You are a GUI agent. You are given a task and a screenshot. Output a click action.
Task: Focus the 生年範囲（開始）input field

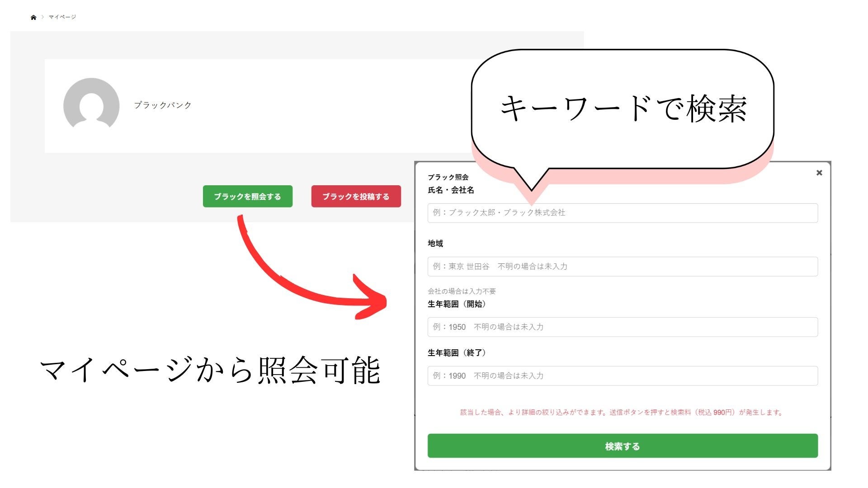tap(622, 327)
